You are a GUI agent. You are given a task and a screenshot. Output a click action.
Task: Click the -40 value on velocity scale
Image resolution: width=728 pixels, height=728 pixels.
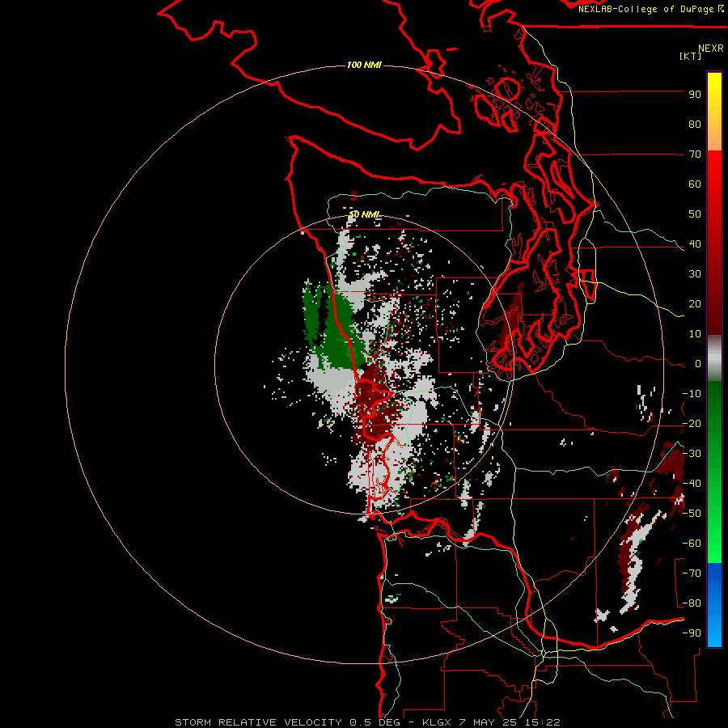point(692,484)
